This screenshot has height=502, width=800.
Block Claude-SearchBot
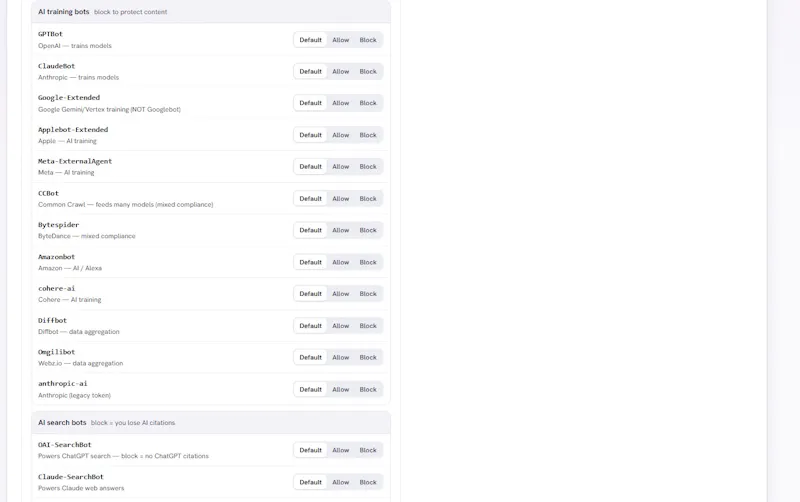(368, 482)
